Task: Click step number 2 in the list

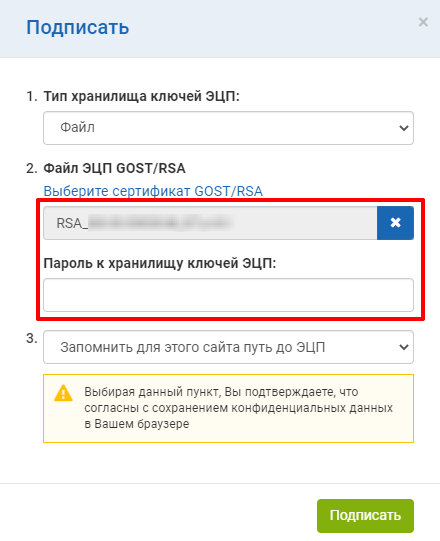Action: (x=32, y=168)
